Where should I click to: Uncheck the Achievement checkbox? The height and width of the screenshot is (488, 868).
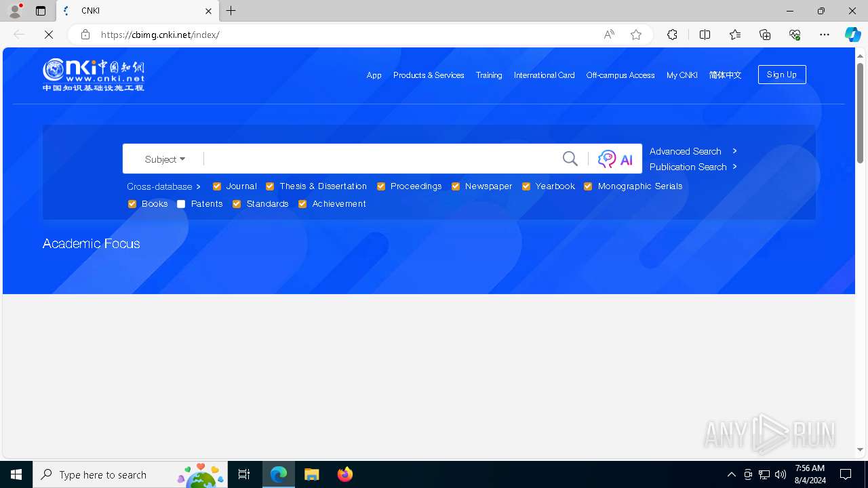click(302, 204)
